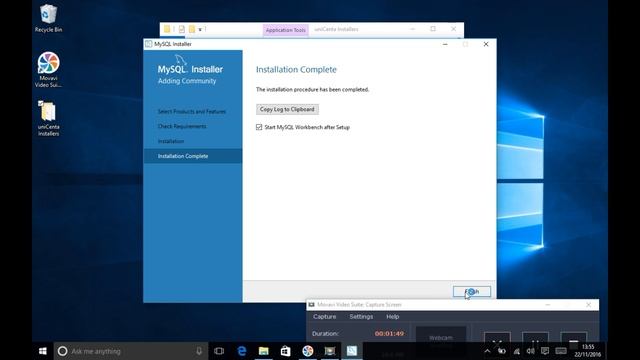Image resolution: width=640 pixels, height=360 pixels.
Task: Open the Application Tools tab in Explorer window
Action: pos(285,30)
